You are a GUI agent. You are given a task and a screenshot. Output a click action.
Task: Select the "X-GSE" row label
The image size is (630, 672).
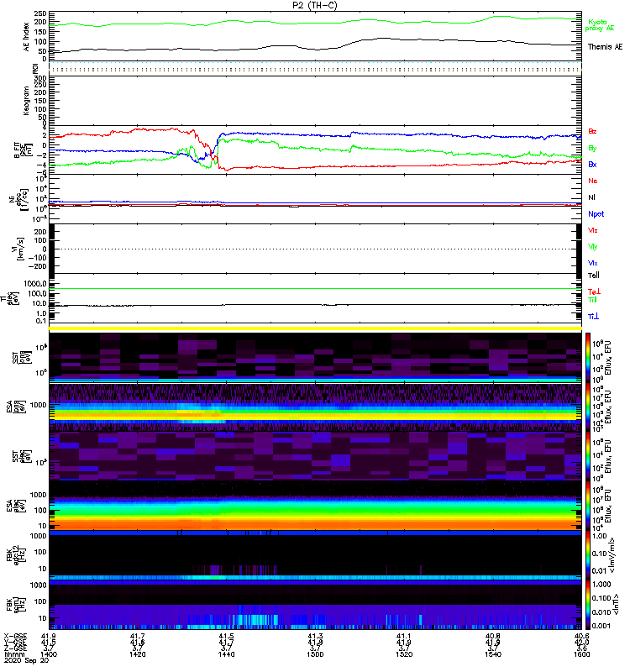pyautogui.click(x=15, y=636)
